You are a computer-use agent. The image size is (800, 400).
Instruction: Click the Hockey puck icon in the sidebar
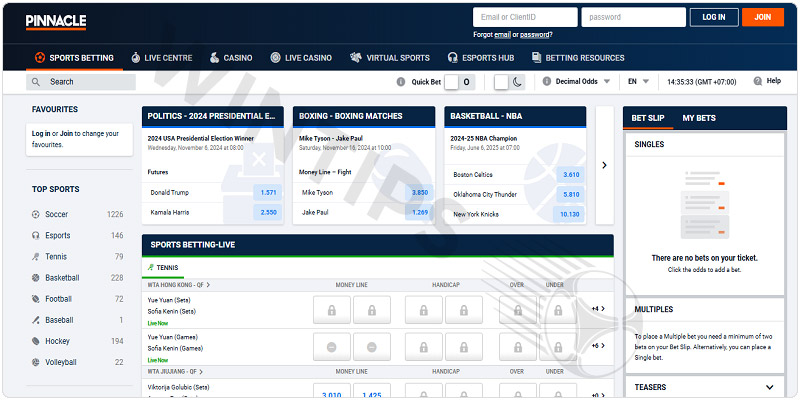click(36, 341)
